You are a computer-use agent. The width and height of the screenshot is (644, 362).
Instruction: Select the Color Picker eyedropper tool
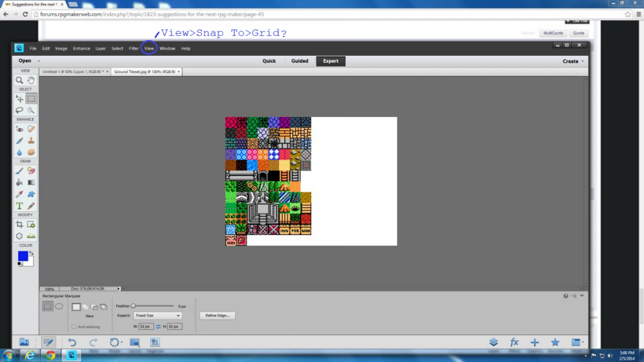click(19, 194)
